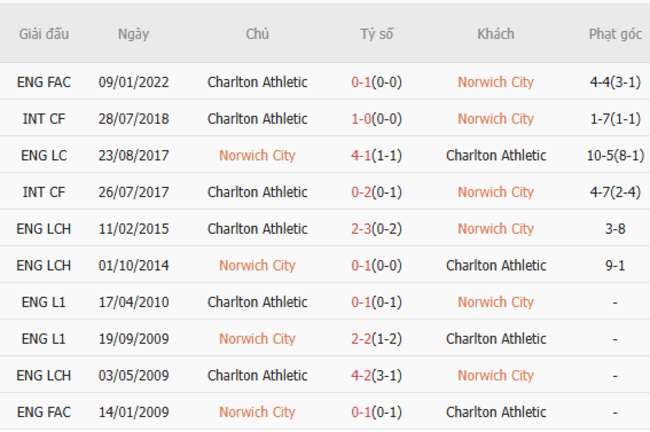Open Norwich City link in 09/01/2022 row
This screenshot has width=650, height=432.
(495, 82)
